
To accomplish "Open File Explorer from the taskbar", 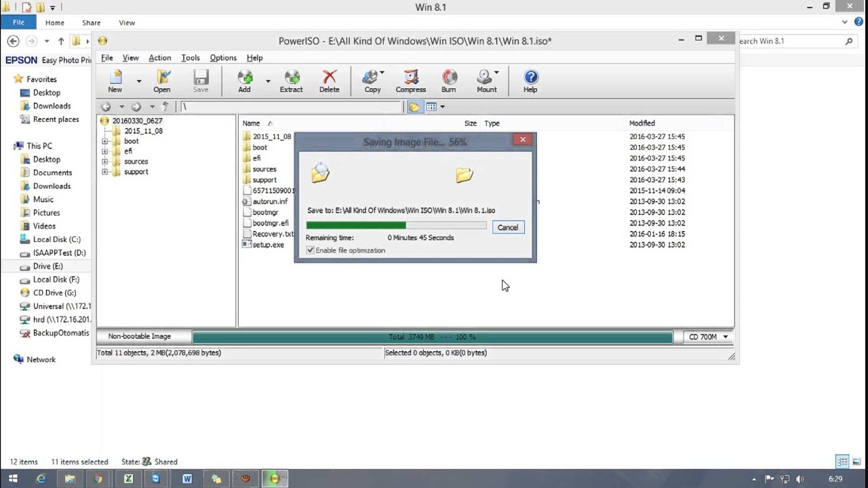I will [70, 479].
